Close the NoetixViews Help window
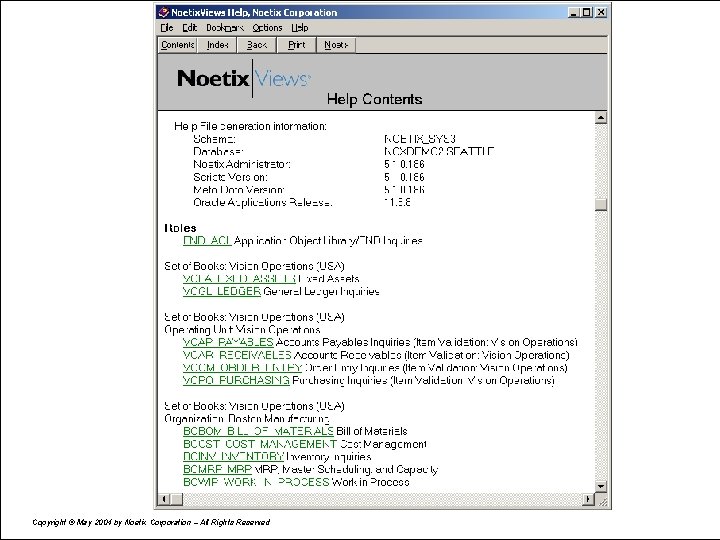 pyautogui.click(x=601, y=13)
